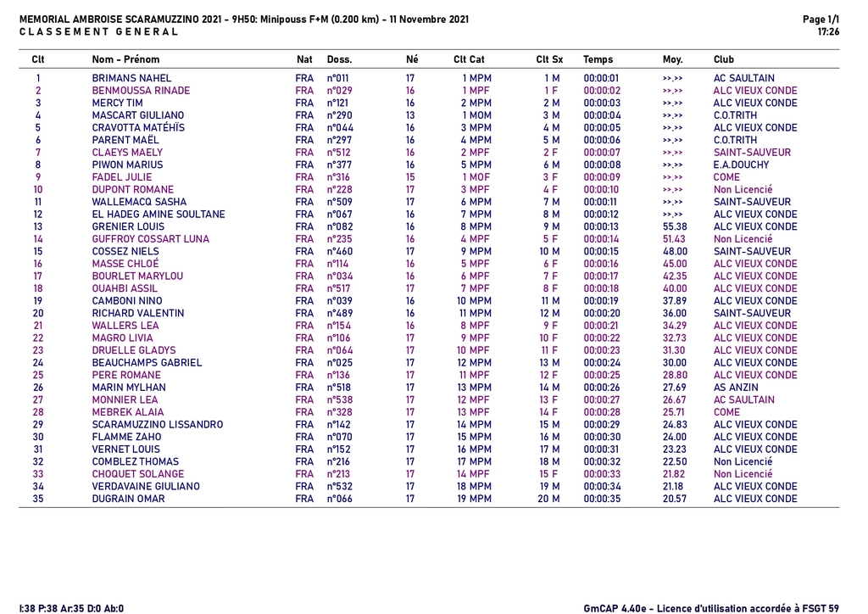The width and height of the screenshot is (868, 614).
Task: Click first-place runner BRIMANS NAHEL
Action: (131, 78)
